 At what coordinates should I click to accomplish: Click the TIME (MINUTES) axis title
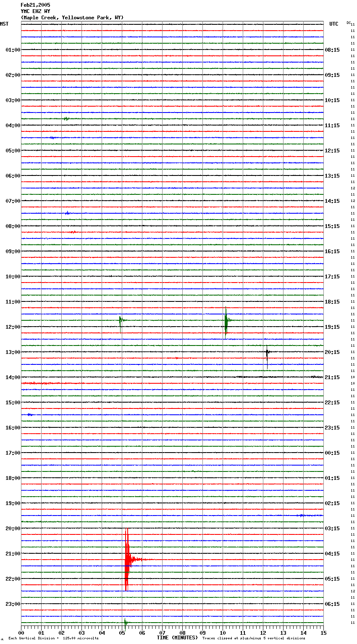pos(177,638)
